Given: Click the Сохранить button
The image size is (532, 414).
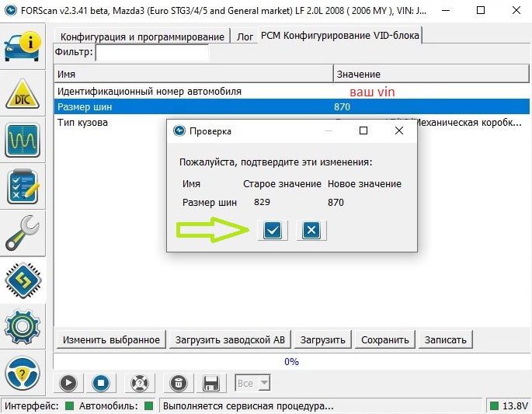Looking at the screenshot, I should [x=385, y=339].
